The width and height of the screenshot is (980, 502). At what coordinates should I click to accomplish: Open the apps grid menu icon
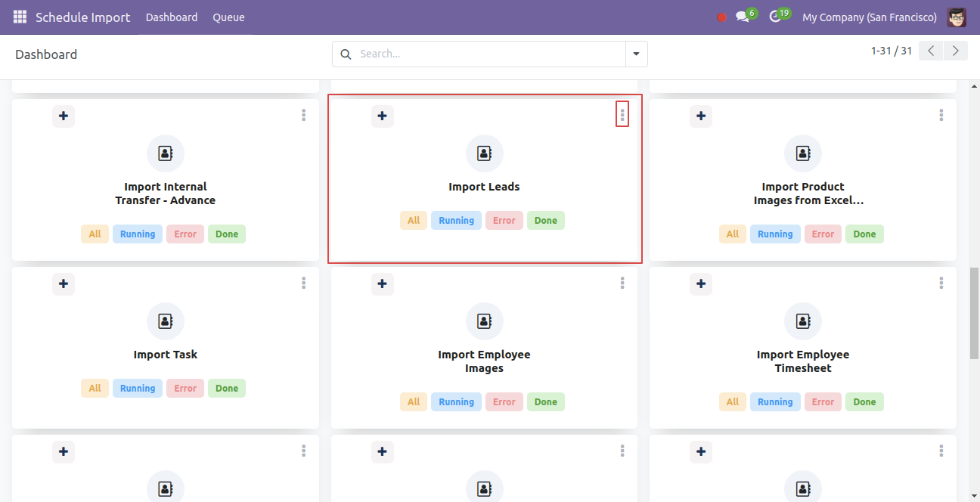(20, 17)
